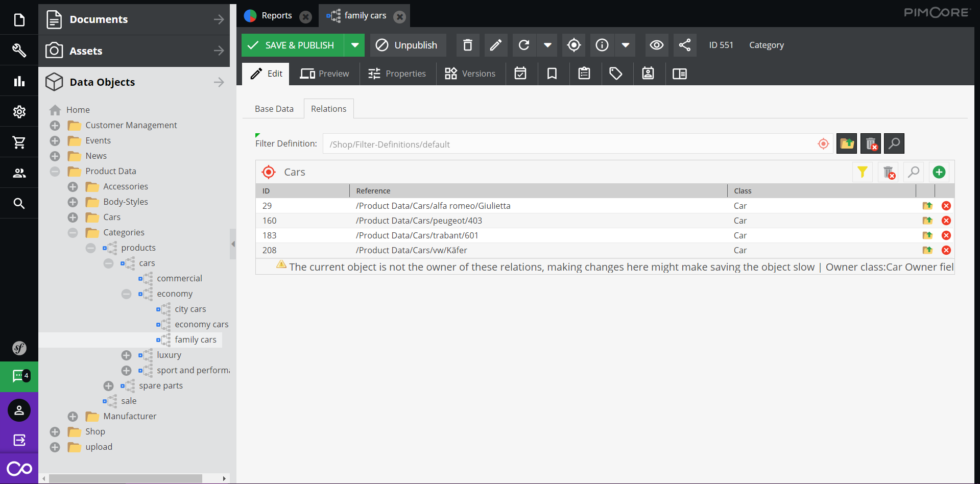Select the city cars tree item
The image size is (980, 484).
click(x=190, y=309)
